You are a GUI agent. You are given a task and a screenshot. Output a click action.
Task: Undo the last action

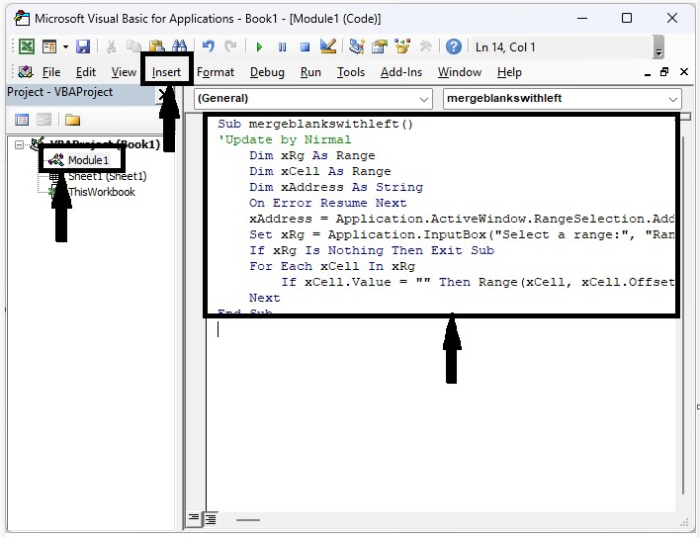pos(208,46)
